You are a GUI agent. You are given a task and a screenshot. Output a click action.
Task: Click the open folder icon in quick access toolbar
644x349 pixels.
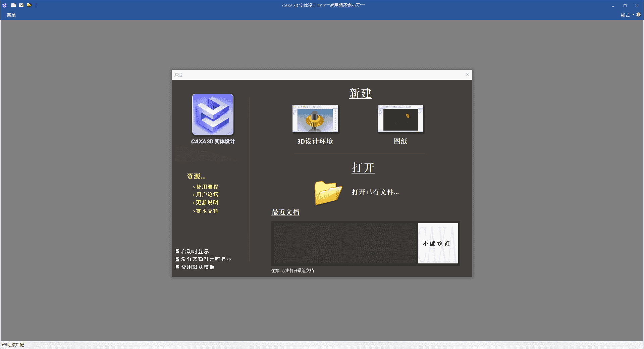click(x=29, y=5)
